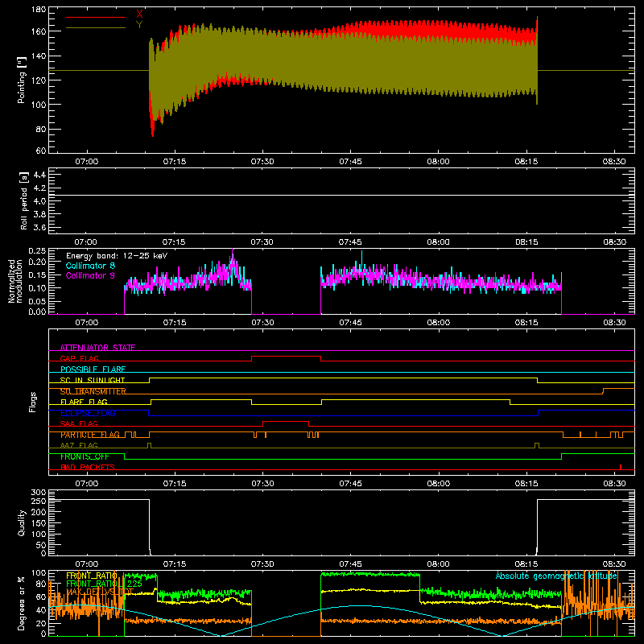
Task: Click the 08:00 time label under modulation plot
Action: pyautogui.click(x=438, y=323)
